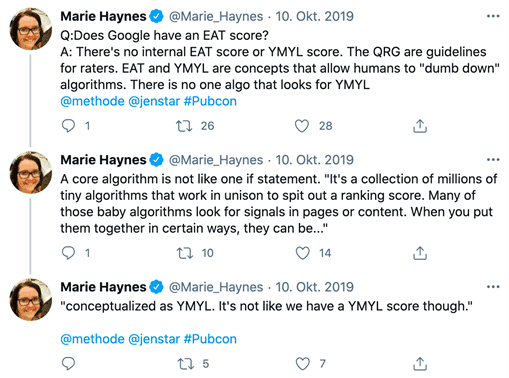
Task: Open #Pubcon hashtag in first tweet
Action: (210, 101)
